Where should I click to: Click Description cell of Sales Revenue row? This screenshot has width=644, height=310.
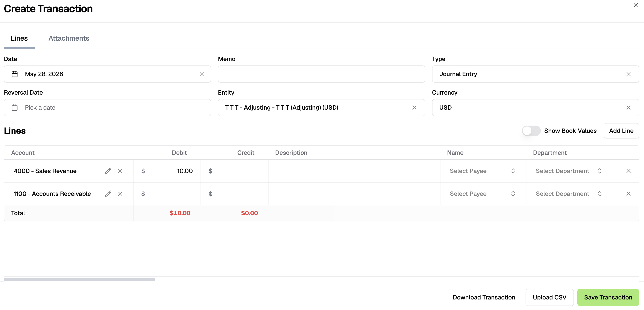tap(354, 171)
